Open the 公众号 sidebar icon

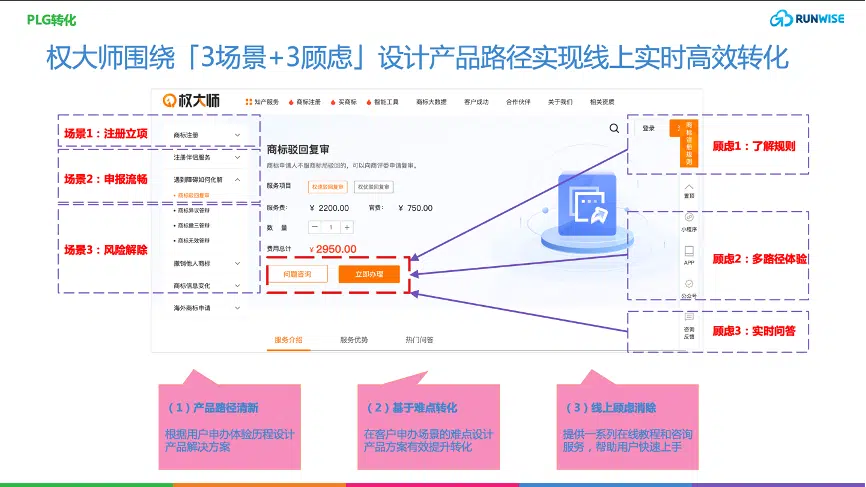[689, 284]
